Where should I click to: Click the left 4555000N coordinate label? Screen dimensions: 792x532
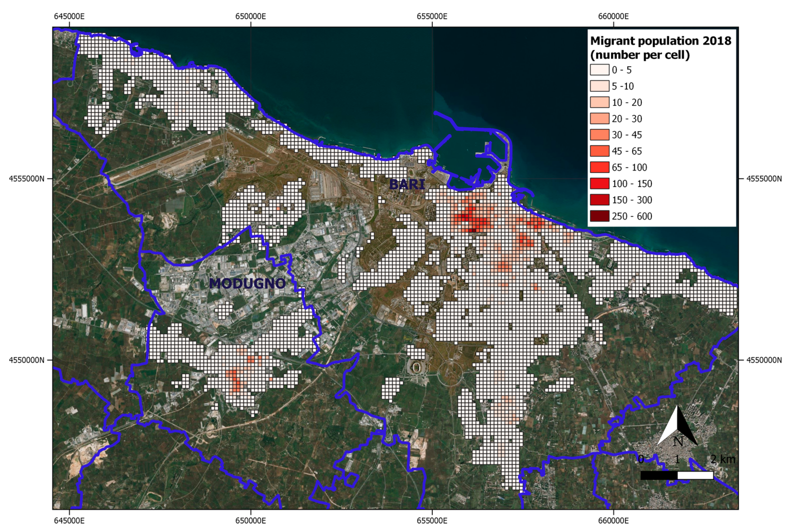27,178
